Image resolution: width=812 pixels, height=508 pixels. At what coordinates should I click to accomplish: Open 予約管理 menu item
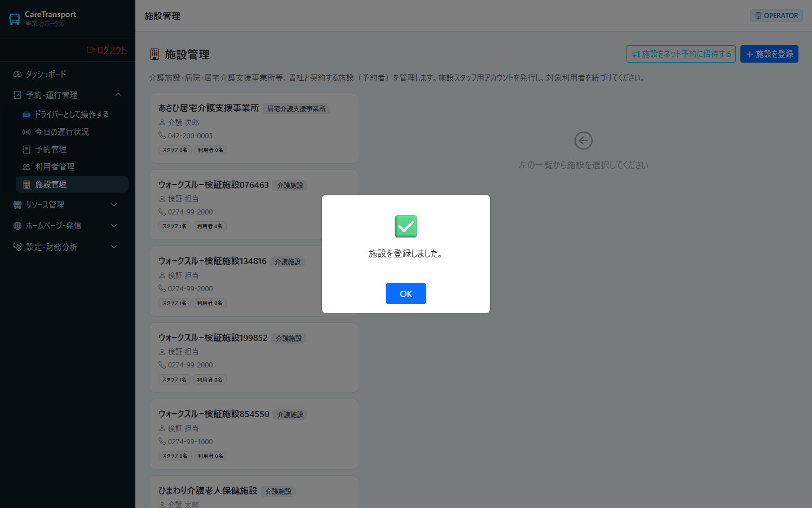click(72, 149)
